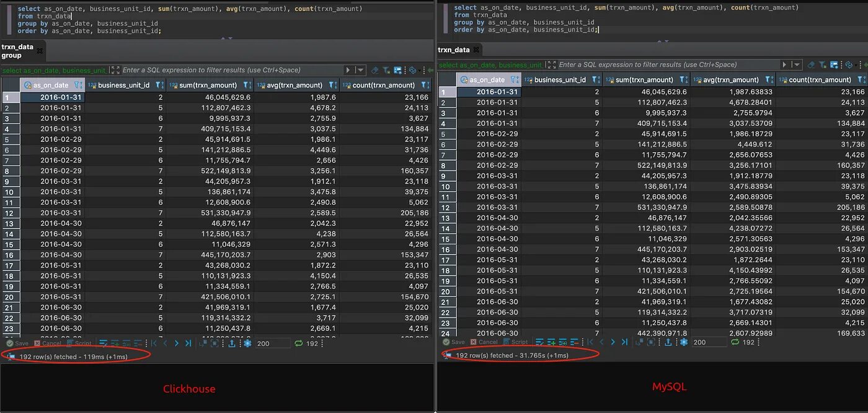Go to first page in Clickhouse results

[154, 343]
